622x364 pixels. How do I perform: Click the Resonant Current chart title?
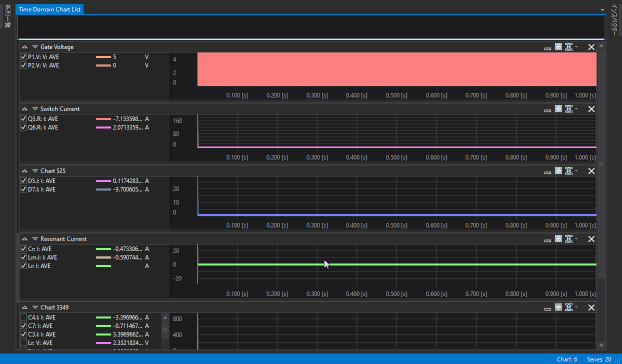(x=63, y=239)
